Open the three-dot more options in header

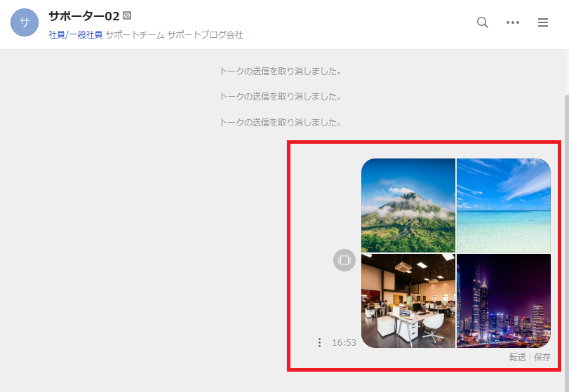click(512, 22)
